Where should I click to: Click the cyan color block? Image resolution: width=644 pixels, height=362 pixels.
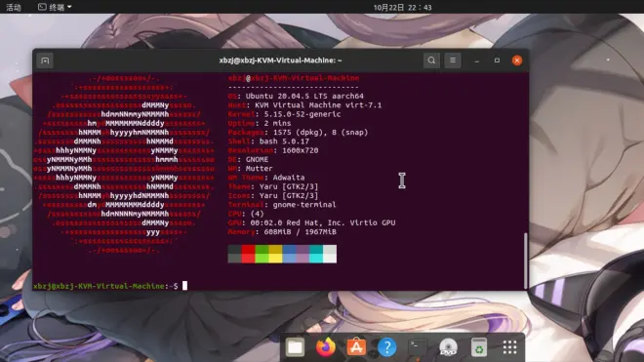(316, 254)
